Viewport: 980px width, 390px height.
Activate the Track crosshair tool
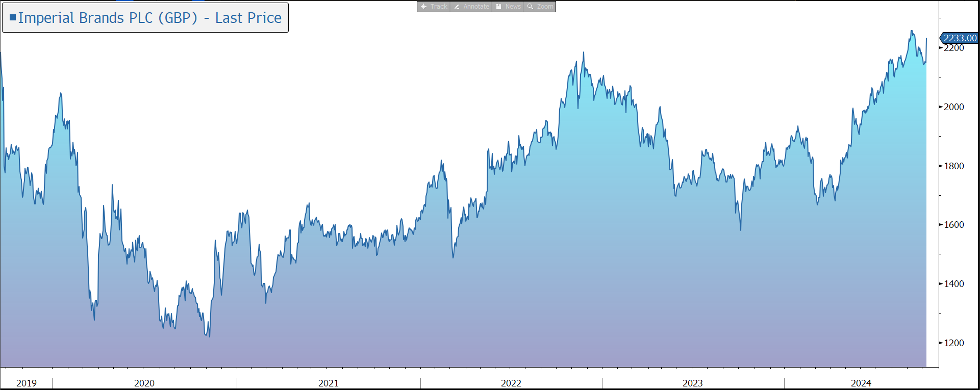pos(434,7)
